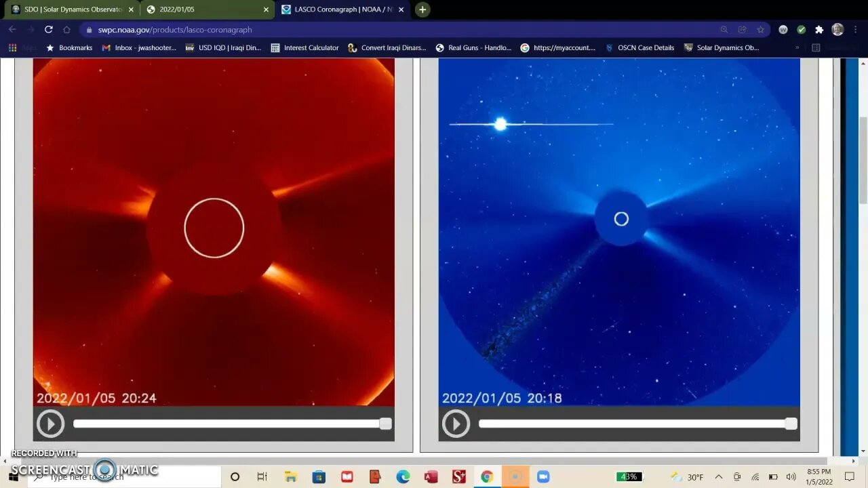Open the Solar Dynamics Ob... bookmark
The width and height of the screenshot is (868, 488).
tap(722, 48)
